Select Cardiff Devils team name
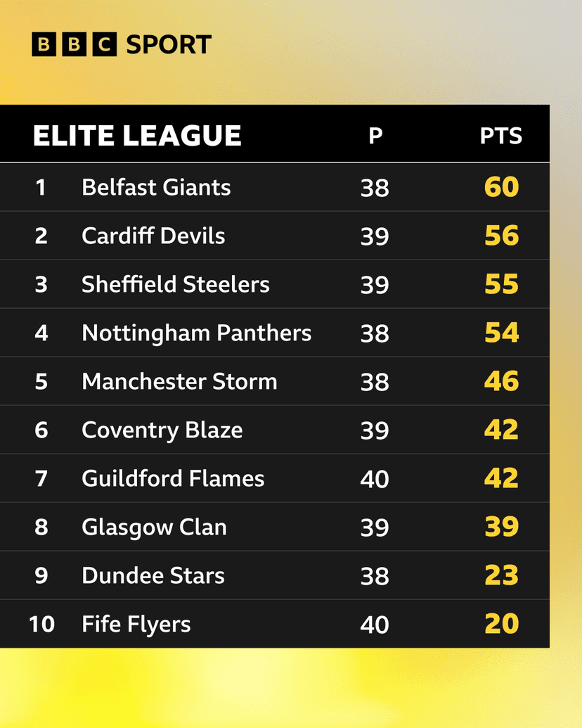This screenshot has height=728, width=582. pos(153,236)
